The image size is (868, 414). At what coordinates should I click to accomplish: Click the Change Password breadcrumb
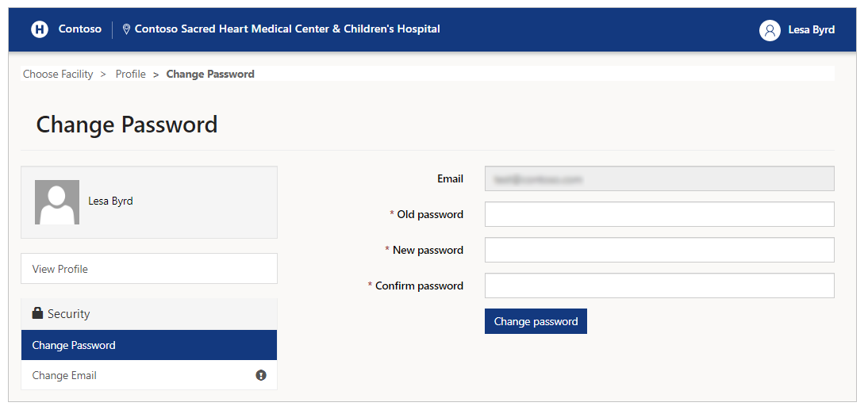pyautogui.click(x=210, y=75)
